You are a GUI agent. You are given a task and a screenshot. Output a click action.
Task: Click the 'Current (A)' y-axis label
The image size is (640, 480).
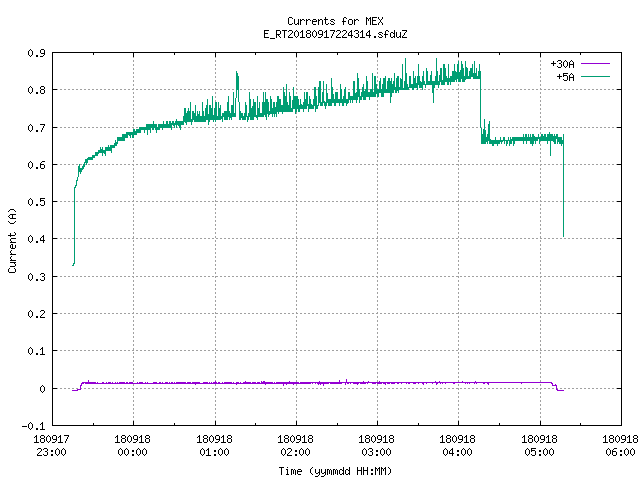12,240
